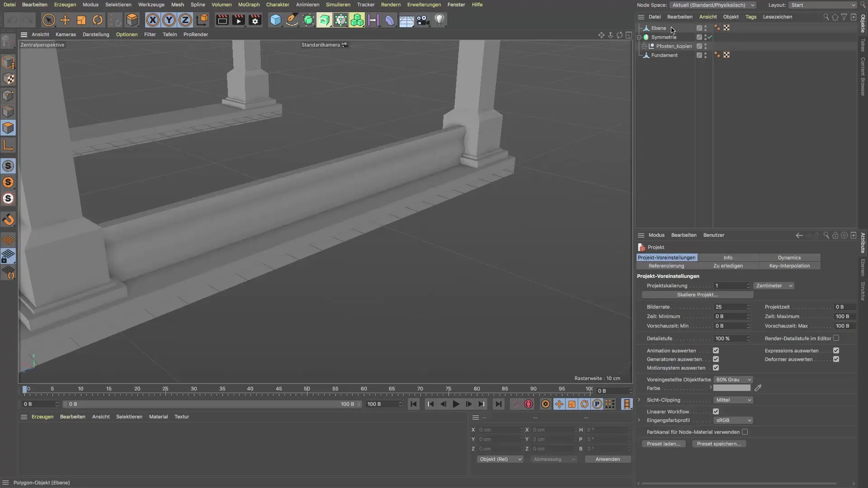Screen dimensions: 868x488
Task: Click the Anwenden button
Action: [x=608, y=459]
